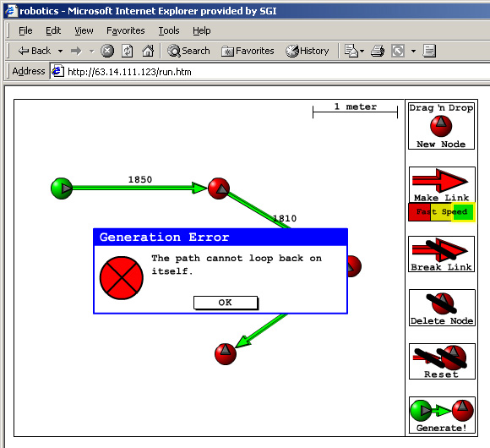Open the Tools menu
This screenshot has width=490, height=448.
(x=169, y=30)
